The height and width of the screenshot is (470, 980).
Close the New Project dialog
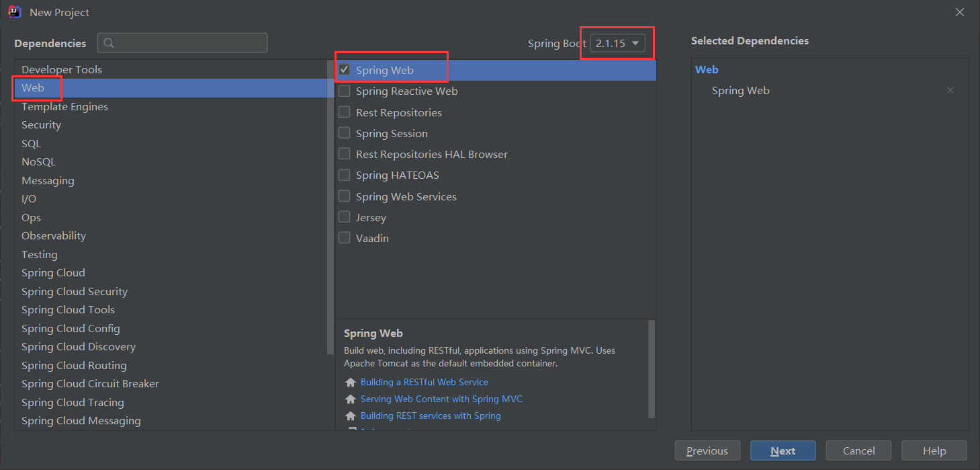point(960,12)
